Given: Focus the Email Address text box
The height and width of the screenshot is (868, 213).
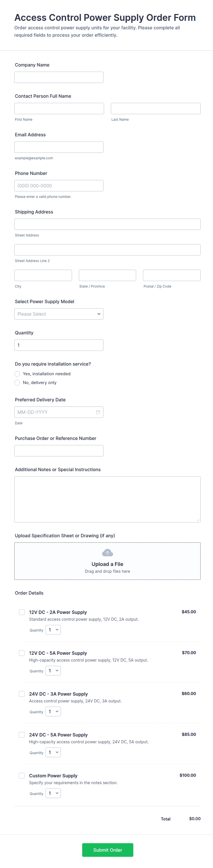Looking at the screenshot, I should coord(59,147).
